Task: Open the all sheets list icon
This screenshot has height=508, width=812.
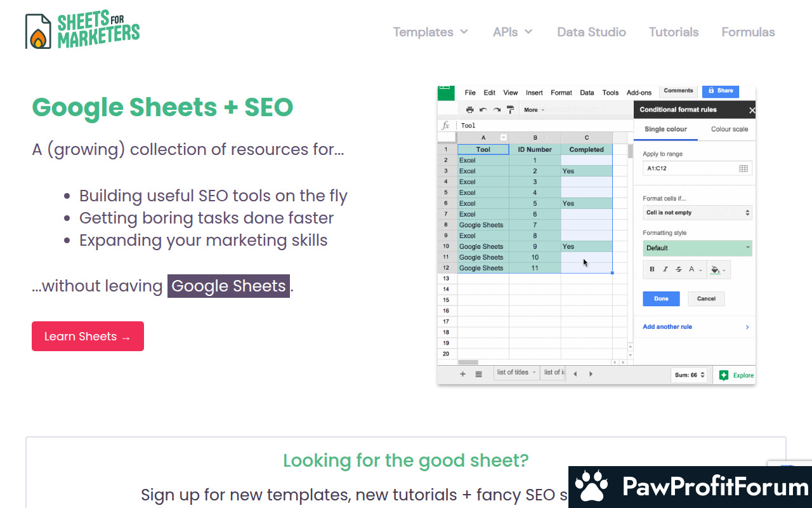Action: click(x=478, y=375)
